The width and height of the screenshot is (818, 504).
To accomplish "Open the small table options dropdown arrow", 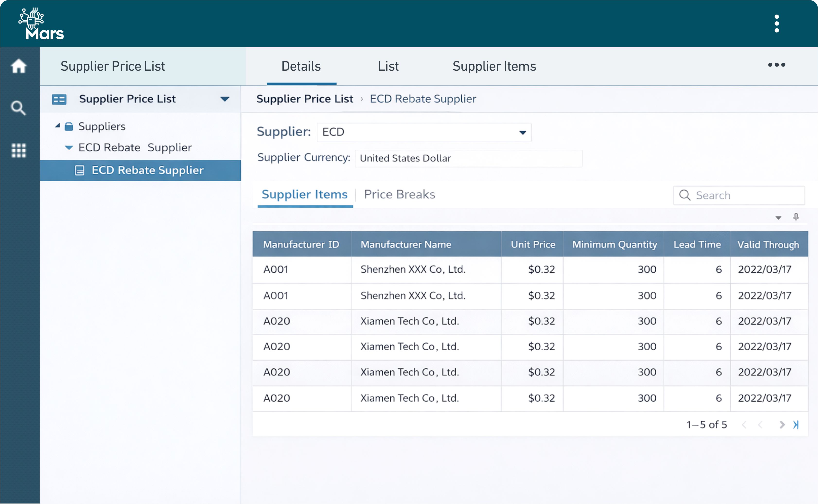I will (x=778, y=218).
